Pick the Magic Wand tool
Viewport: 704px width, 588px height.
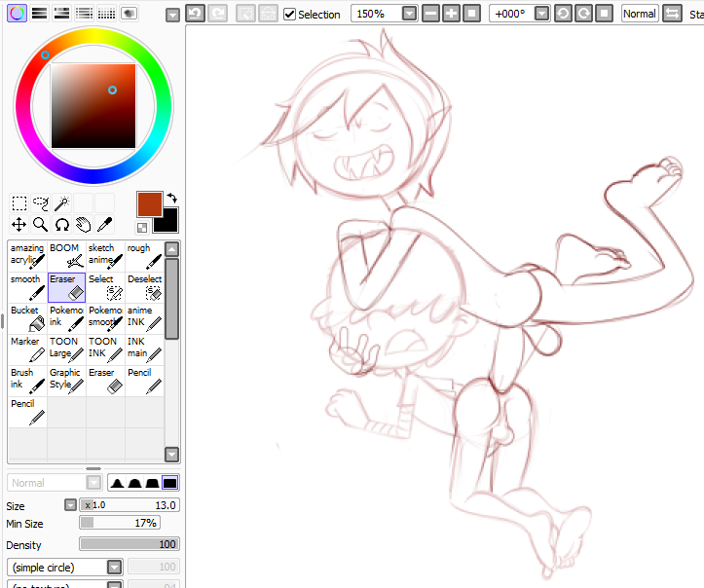pyautogui.click(x=61, y=203)
